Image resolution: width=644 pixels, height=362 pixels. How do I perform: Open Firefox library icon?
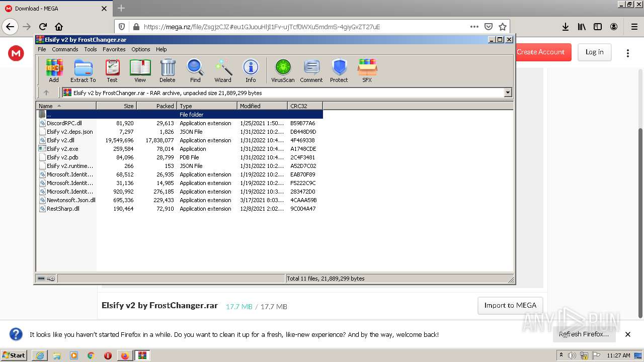pos(582,27)
